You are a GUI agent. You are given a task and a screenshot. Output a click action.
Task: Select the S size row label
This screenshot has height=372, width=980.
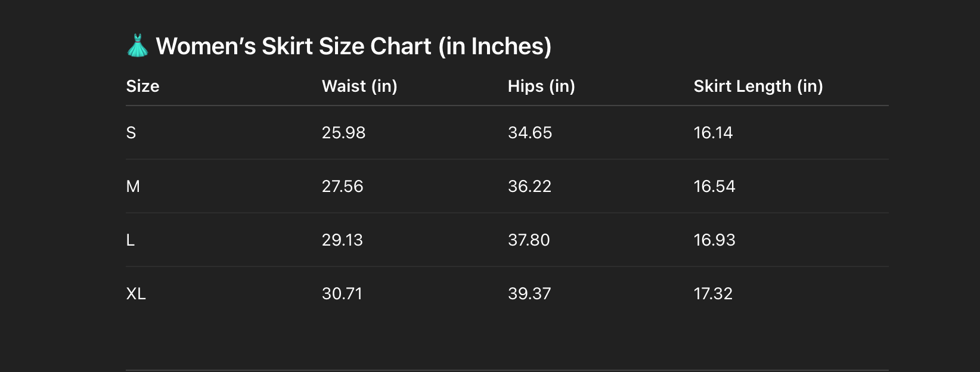point(131,133)
